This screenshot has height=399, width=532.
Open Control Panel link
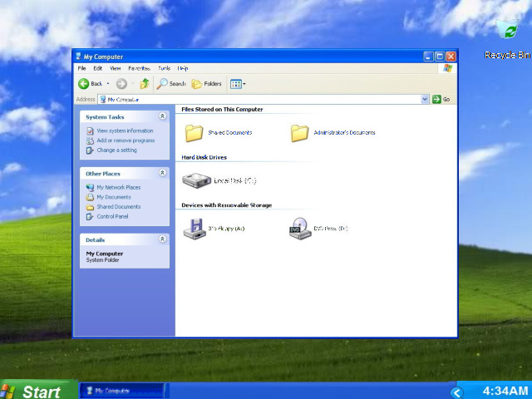(113, 216)
